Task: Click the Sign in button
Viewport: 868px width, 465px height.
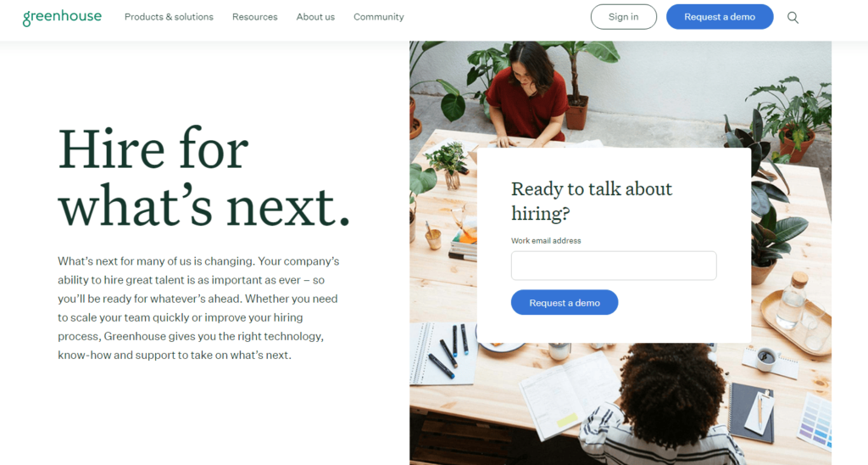Action: click(623, 17)
